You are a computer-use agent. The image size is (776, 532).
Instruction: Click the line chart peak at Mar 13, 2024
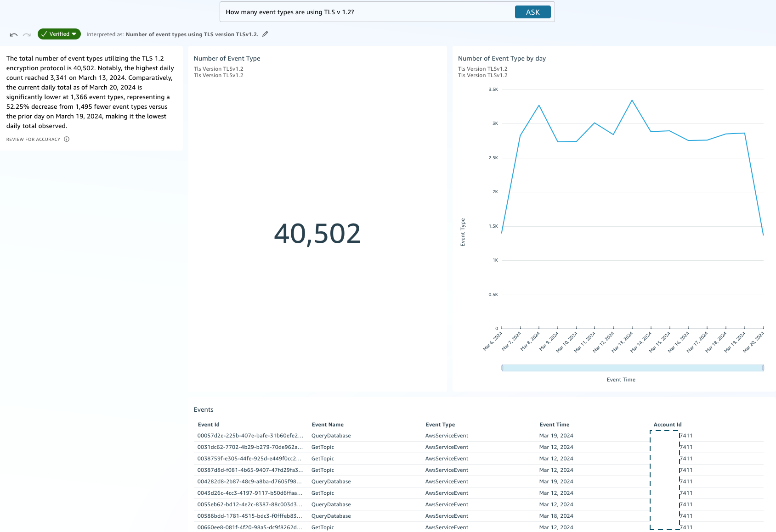coord(632,100)
